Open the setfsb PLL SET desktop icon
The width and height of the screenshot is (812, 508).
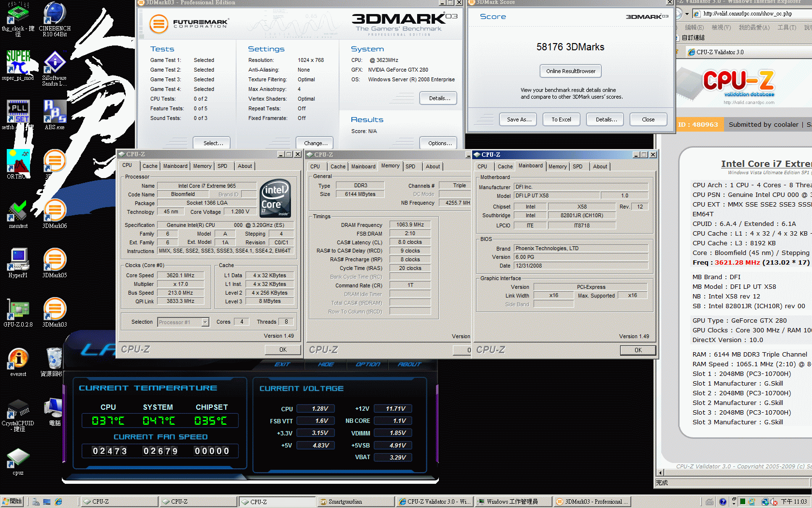click(18, 115)
